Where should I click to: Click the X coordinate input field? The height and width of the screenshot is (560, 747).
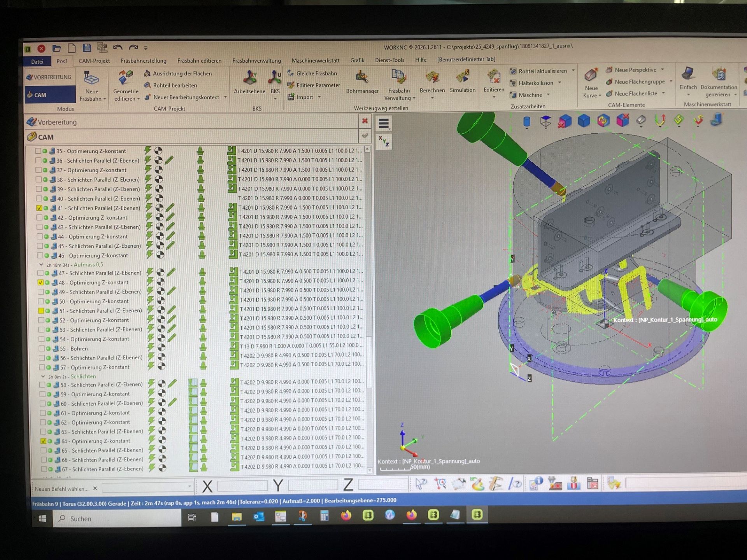242,485
